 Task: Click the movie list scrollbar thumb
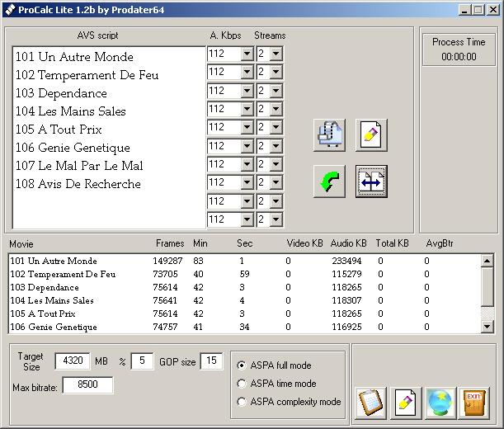487,286
